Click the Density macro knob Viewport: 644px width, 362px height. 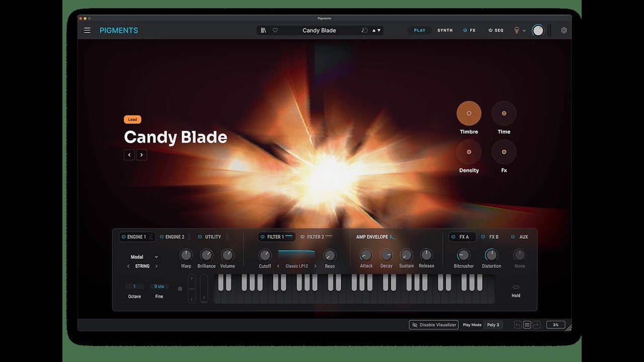tap(469, 152)
